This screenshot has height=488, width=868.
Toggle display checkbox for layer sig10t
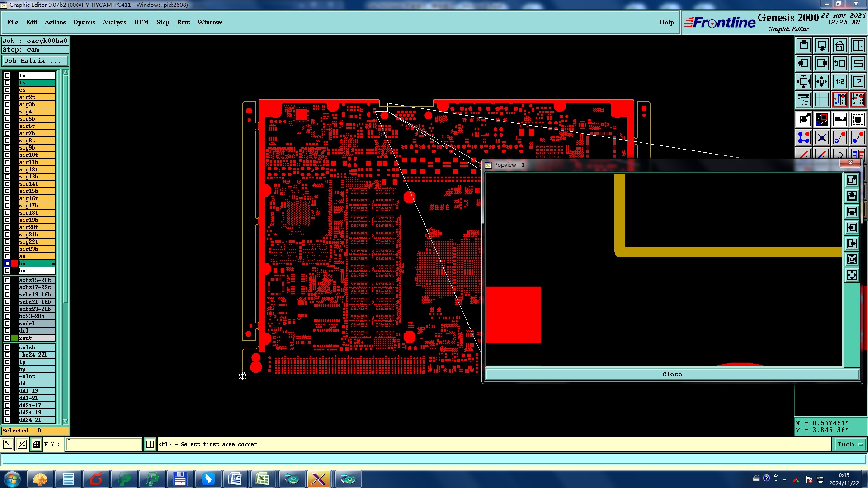[x=7, y=155]
